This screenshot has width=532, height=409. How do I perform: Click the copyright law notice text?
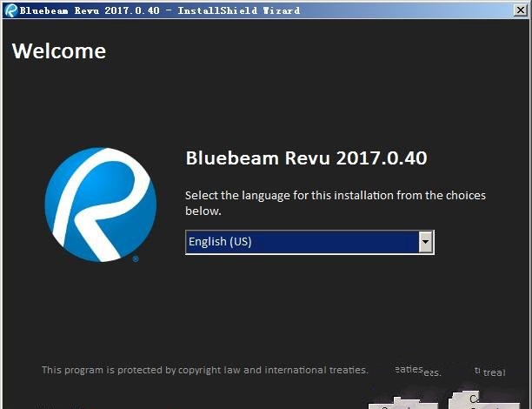click(205, 370)
